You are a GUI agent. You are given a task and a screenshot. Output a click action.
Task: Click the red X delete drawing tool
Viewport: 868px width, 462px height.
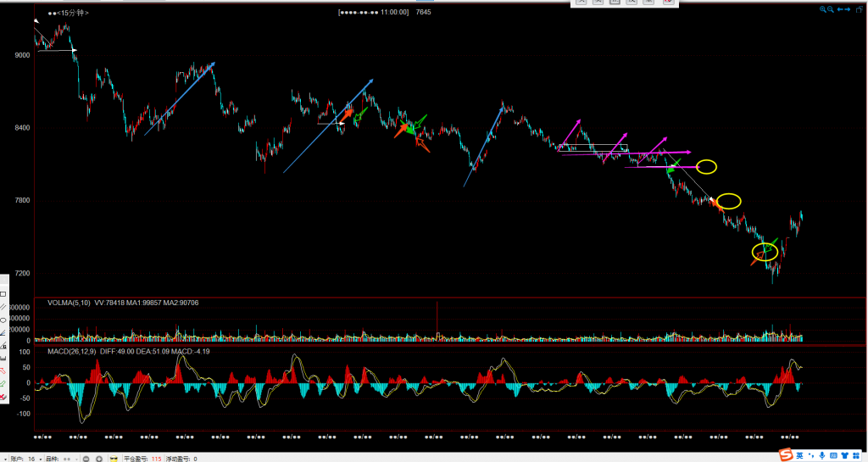3,396
